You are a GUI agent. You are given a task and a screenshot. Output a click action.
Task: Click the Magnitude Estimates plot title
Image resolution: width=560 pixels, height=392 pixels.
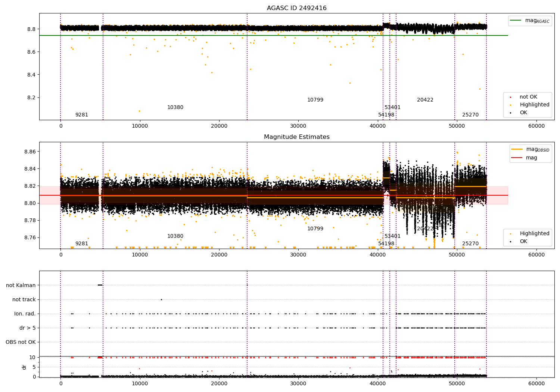tap(296, 137)
